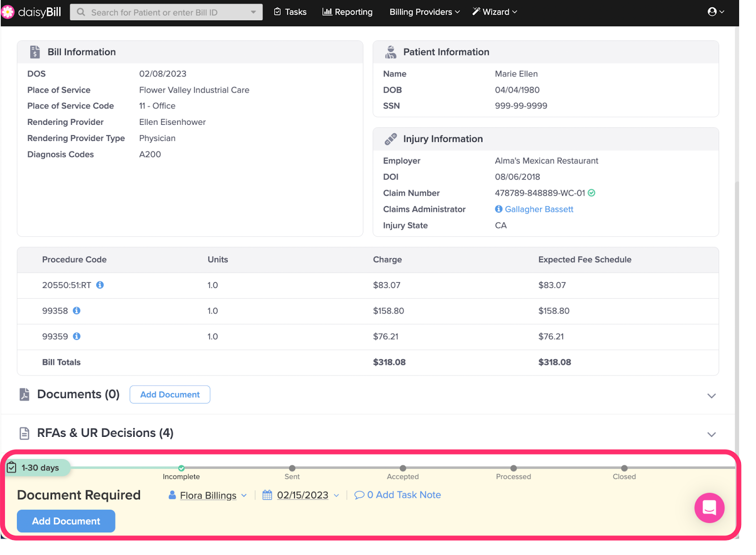Viewport: 756px width, 555px height.
Task: Click the blue Add Document button
Action: [66, 521]
